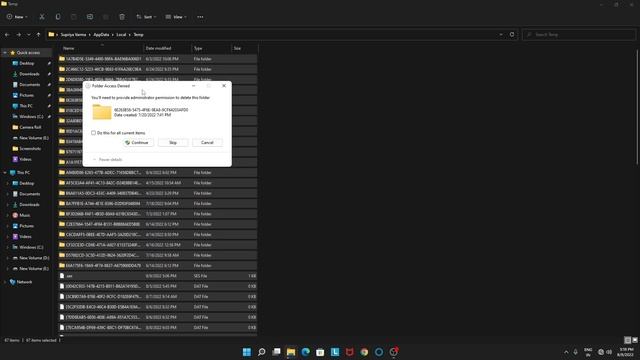640x360 pixels.
Task: Select the SES File row
Action: (158, 276)
